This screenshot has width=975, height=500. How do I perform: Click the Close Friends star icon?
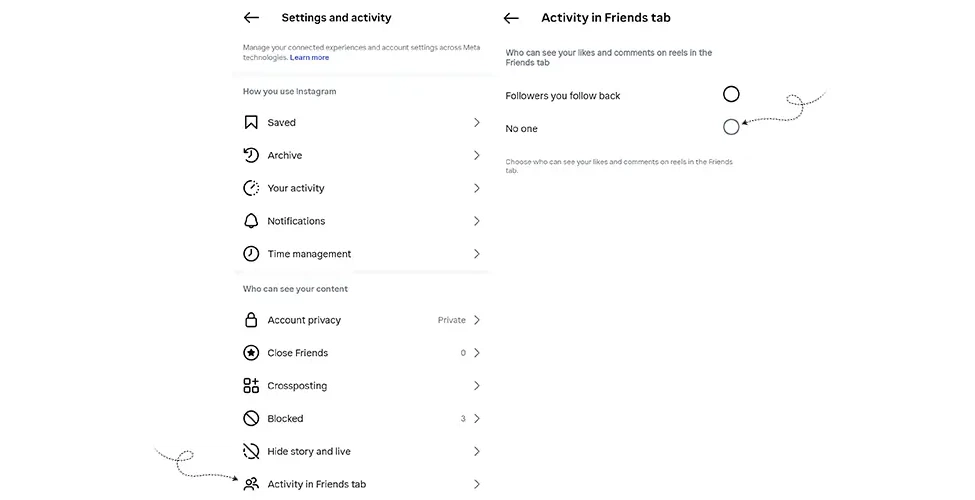coord(251,353)
